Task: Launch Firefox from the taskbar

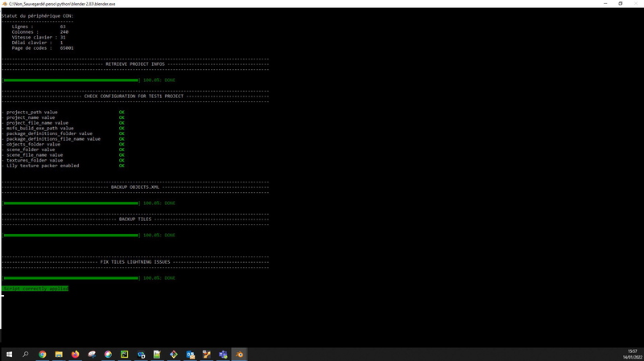Action: point(76,354)
